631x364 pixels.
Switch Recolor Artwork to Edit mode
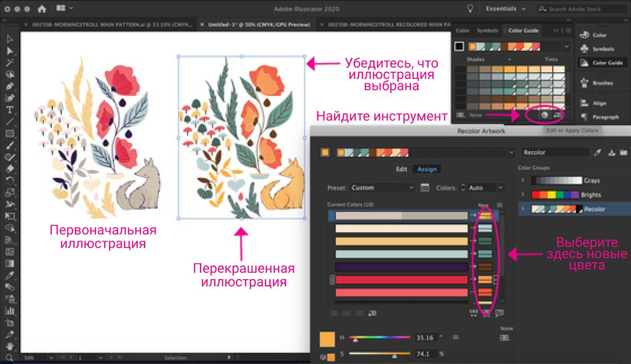pos(401,169)
